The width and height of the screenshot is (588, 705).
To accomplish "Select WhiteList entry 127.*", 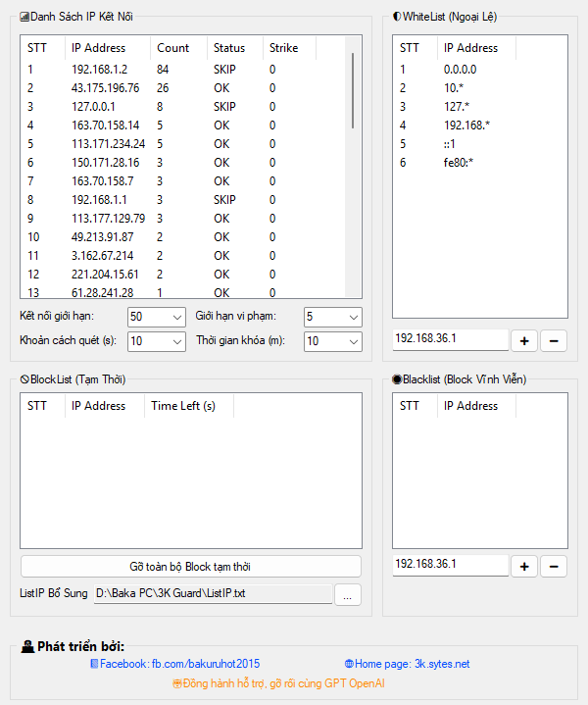I will pos(479,107).
